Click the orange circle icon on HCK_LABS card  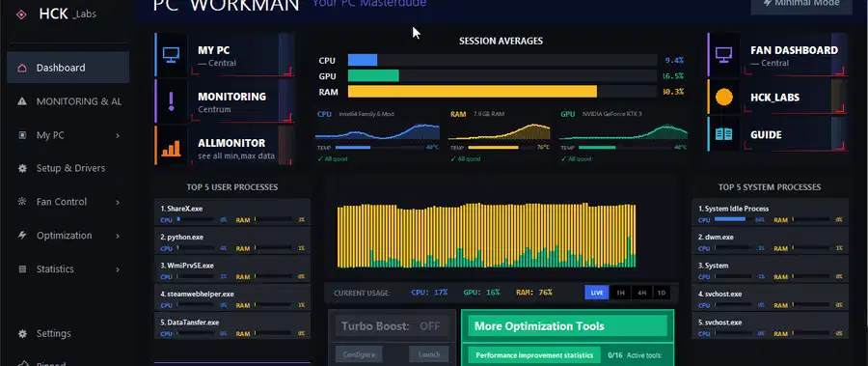[x=723, y=97]
